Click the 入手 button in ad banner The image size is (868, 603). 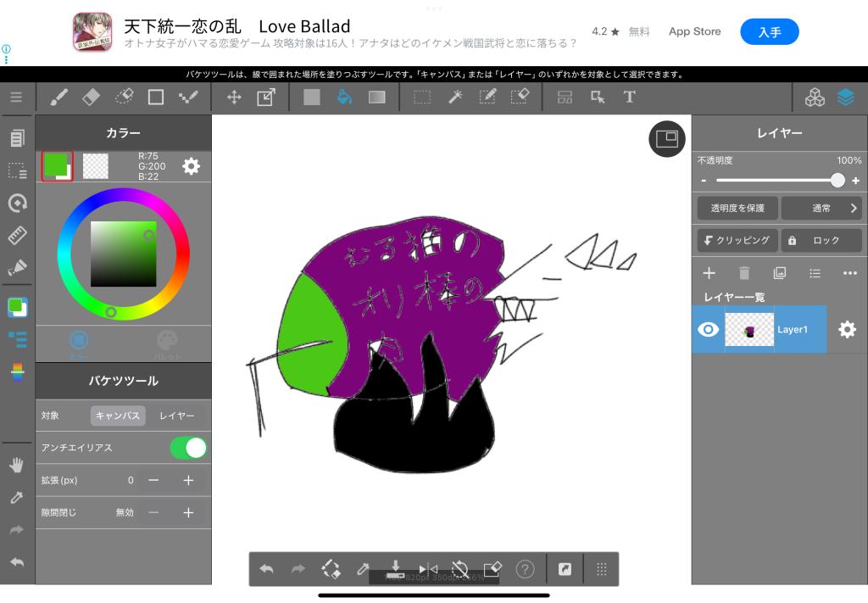point(769,32)
